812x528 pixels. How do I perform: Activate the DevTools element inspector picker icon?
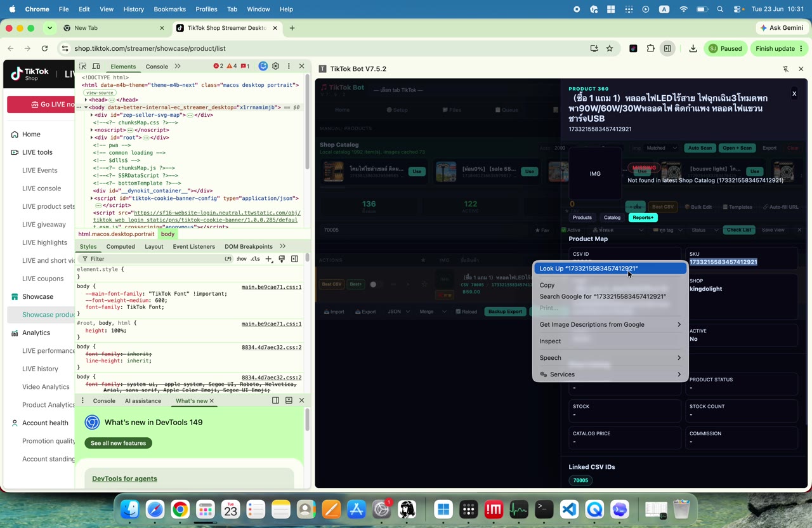pyautogui.click(x=82, y=66)
